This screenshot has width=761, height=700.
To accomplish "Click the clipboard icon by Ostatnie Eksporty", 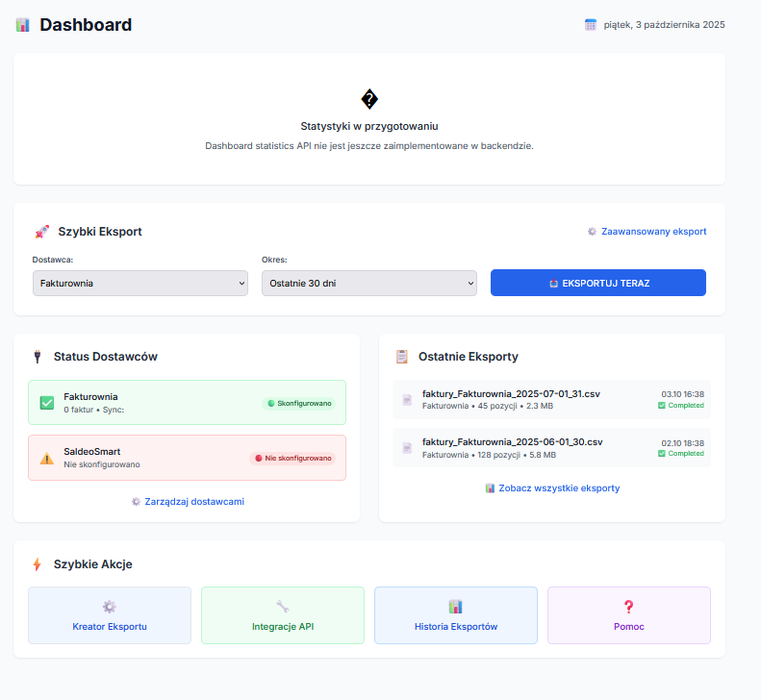I will point(402,357).
